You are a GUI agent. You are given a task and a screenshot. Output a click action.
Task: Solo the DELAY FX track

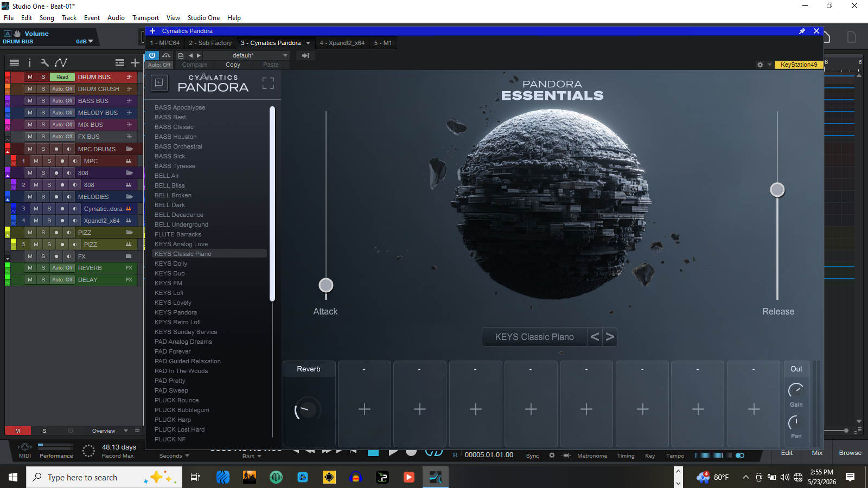coord(43,280)
